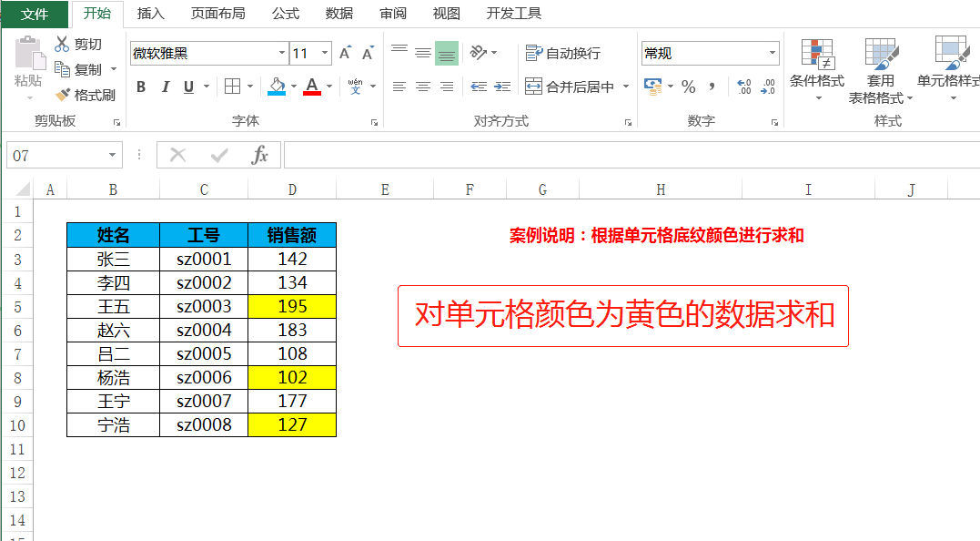Click the decrease decimal places icon
Image resolution: width=980 pixels, height=541 pixels.
767,87
